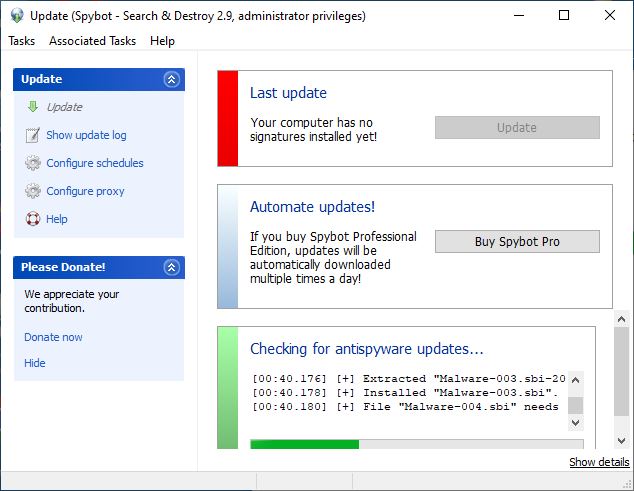Click Checking for antispyware updates heading

point(367,349)
